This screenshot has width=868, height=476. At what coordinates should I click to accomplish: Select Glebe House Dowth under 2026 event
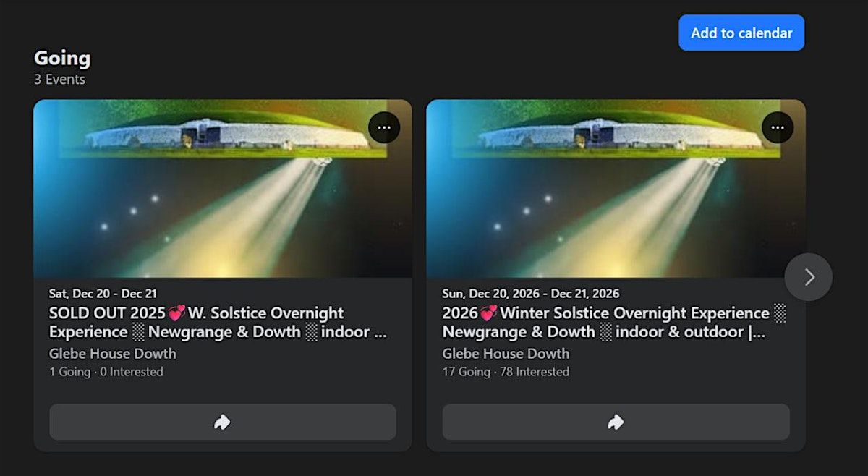click(506, 354)
